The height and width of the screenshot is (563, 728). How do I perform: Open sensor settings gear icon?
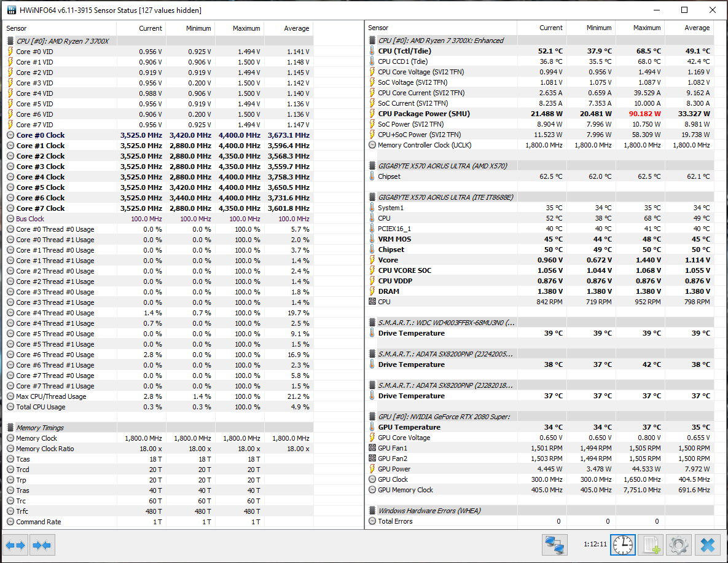(x=678, y=545)
